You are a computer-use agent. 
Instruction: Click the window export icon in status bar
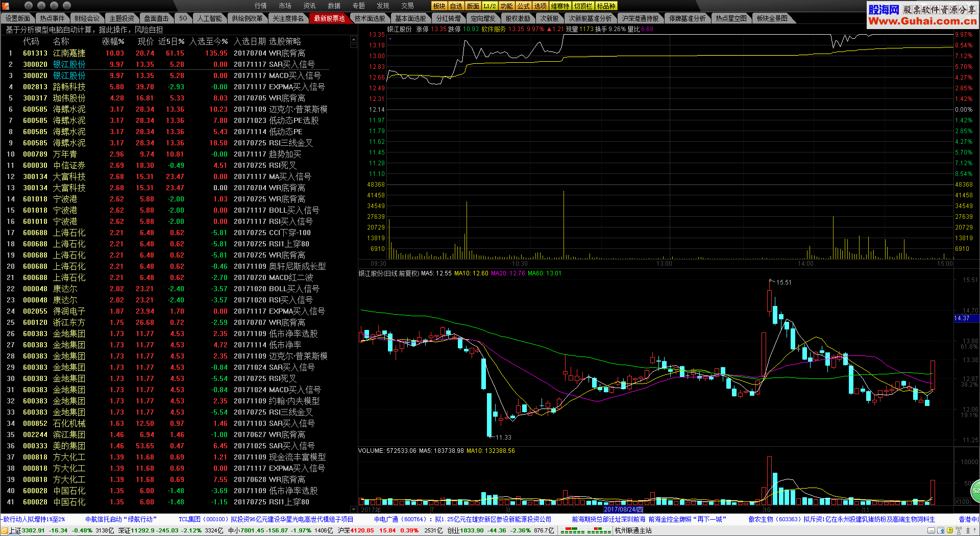(941, 531)
